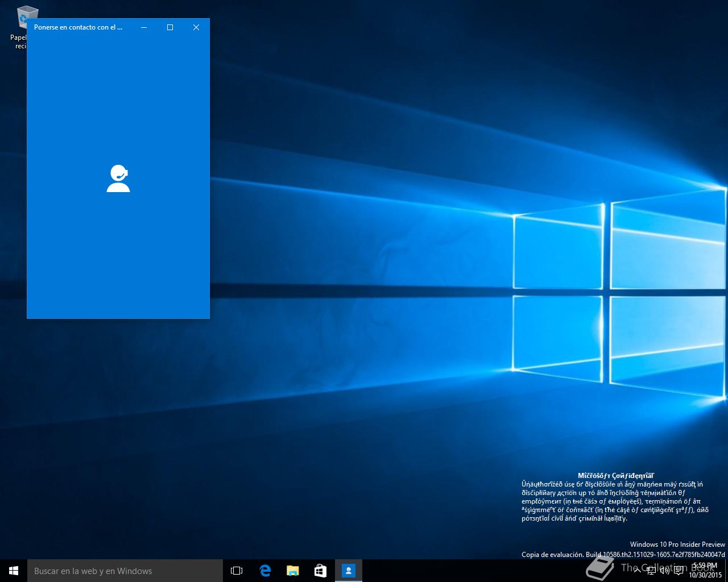Launch Microsoft Edge from the taskbar
The height and width of the screenshot is (582, 728).
[265, 571]
